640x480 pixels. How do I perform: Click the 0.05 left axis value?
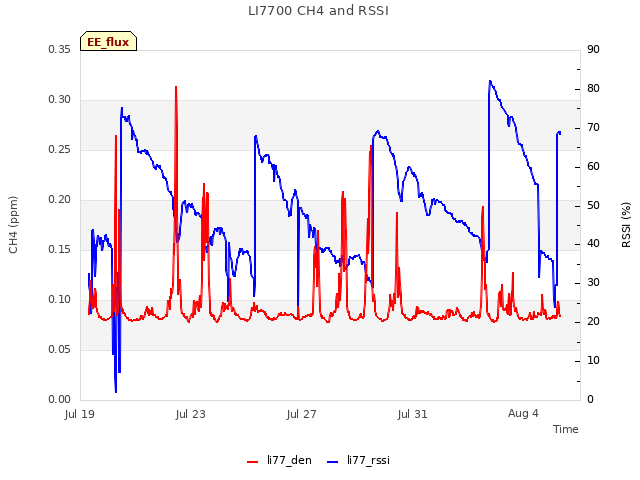pyautogui.click(x=60, y=349)
